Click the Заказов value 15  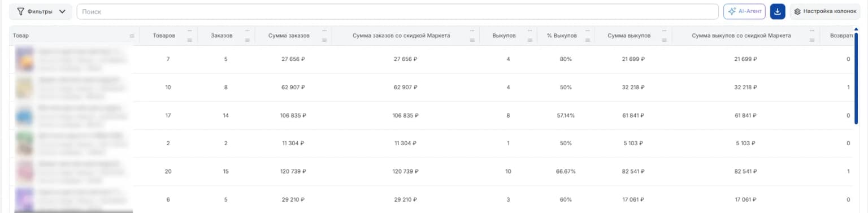coord(225,172)
